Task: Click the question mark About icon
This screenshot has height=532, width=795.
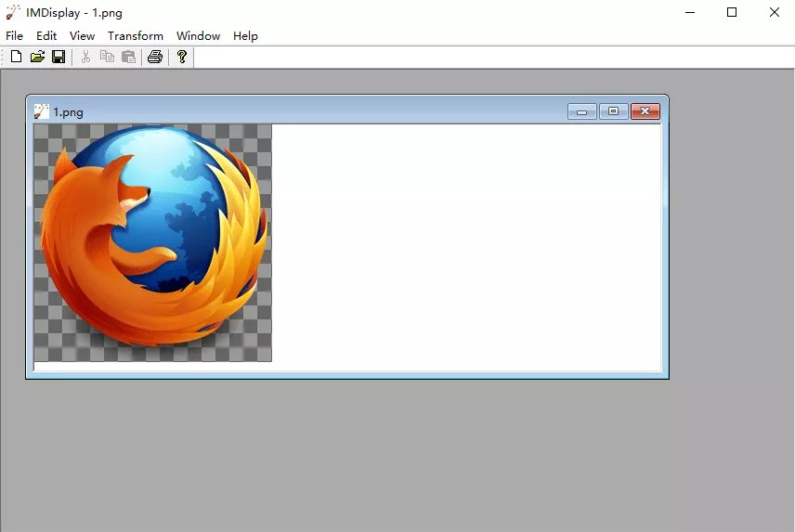Action: coord(182,57)
